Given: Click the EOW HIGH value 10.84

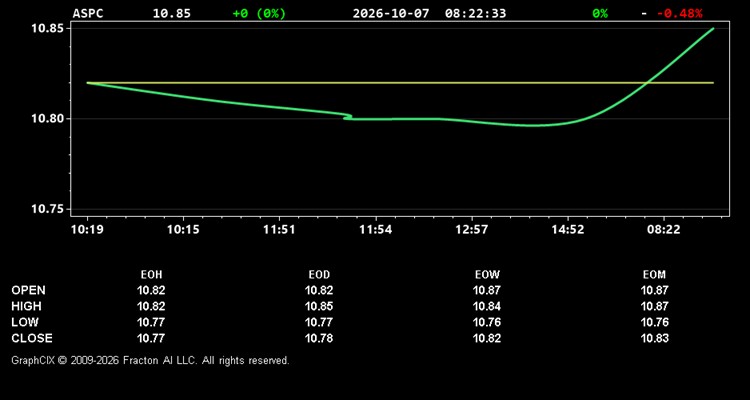Looking at the screenshot, I should pyautogui.click(x=487, y=306).
